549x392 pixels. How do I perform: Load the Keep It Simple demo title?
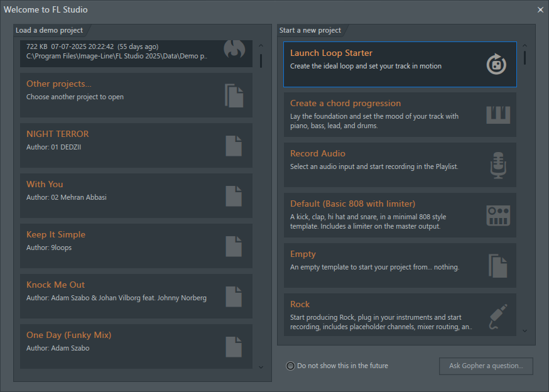[56, 235]
